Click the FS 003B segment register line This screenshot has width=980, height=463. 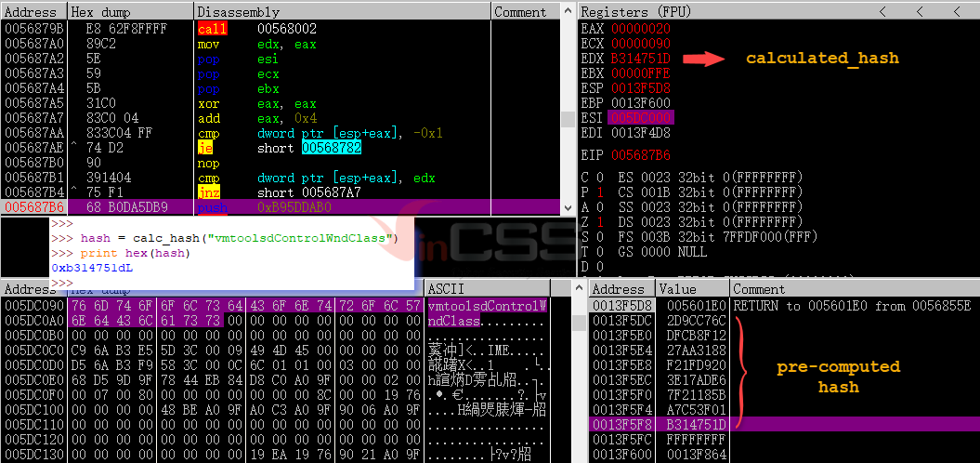[717, 237]
